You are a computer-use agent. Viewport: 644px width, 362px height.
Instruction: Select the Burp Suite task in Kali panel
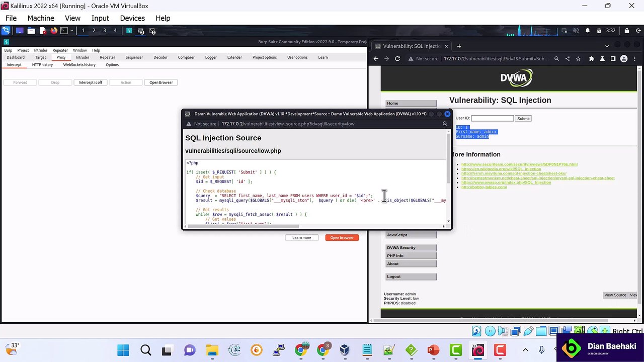coord(129,30)
